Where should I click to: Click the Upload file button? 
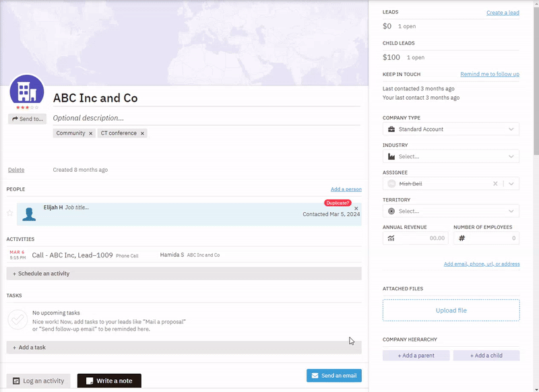[451, 310]
